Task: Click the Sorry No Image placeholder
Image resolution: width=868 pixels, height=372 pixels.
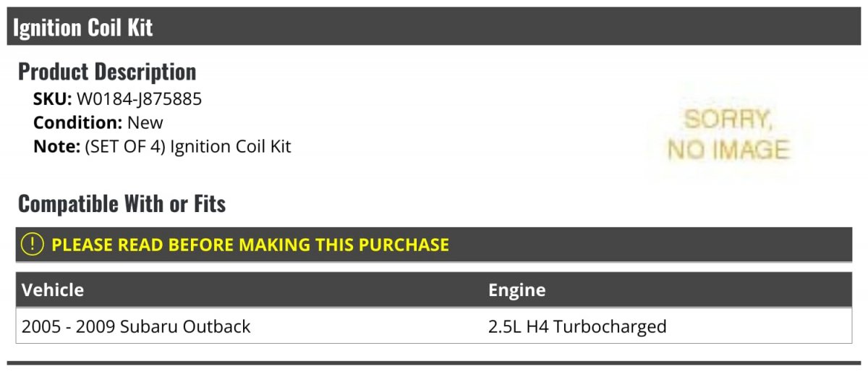Action: tap(728, 134)
